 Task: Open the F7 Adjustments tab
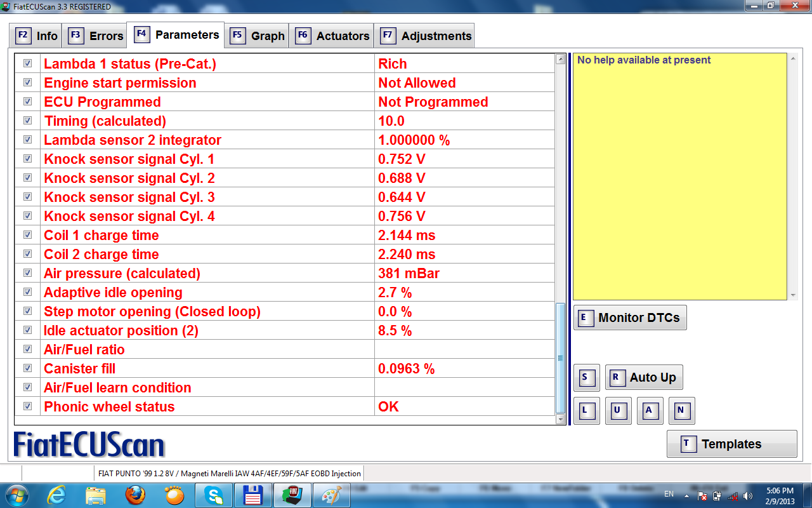(x=425, y=36)
